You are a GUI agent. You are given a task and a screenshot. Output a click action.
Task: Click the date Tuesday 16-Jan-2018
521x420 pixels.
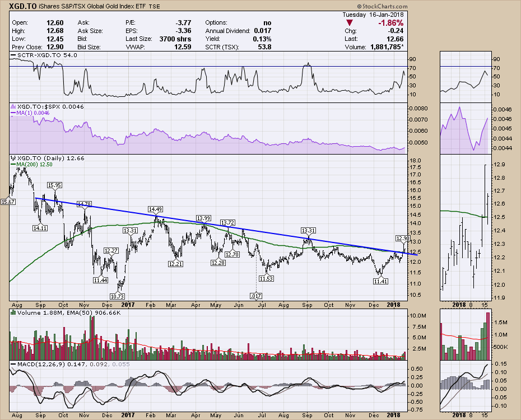(373, 15)
